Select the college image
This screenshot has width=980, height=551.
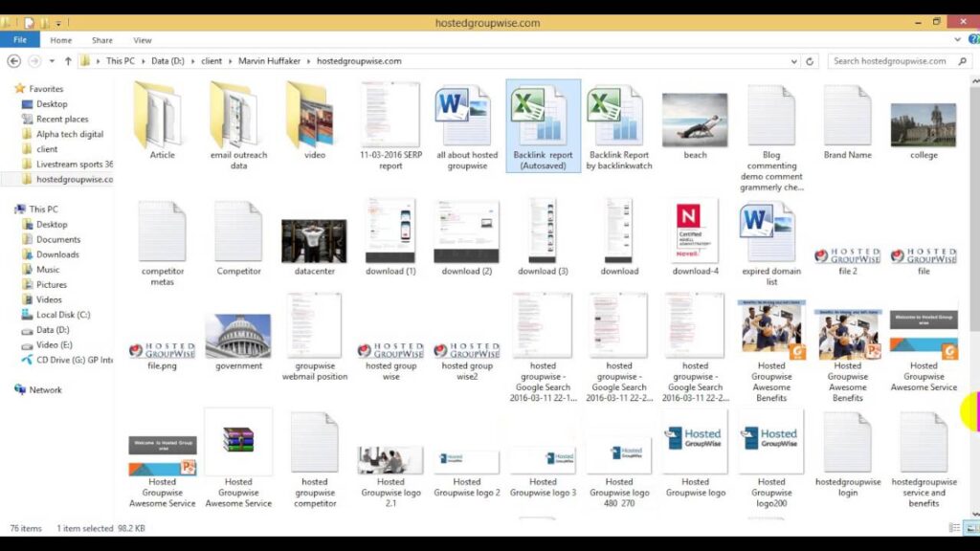pos(924,130)
